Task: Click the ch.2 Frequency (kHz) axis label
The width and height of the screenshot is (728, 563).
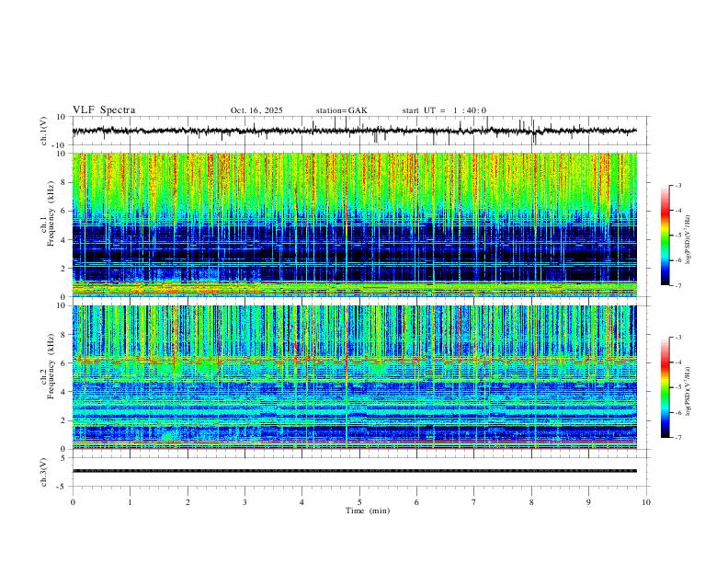Action: pos(48,366)
